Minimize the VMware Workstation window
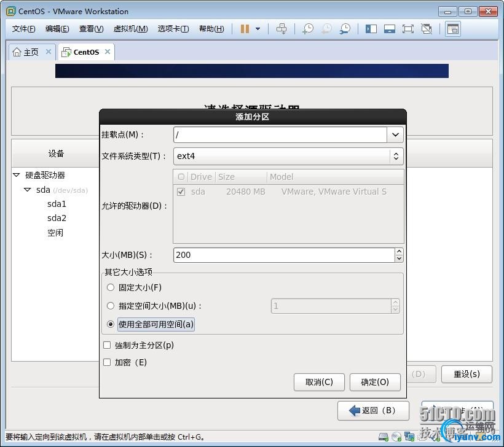 click(447, 12)
